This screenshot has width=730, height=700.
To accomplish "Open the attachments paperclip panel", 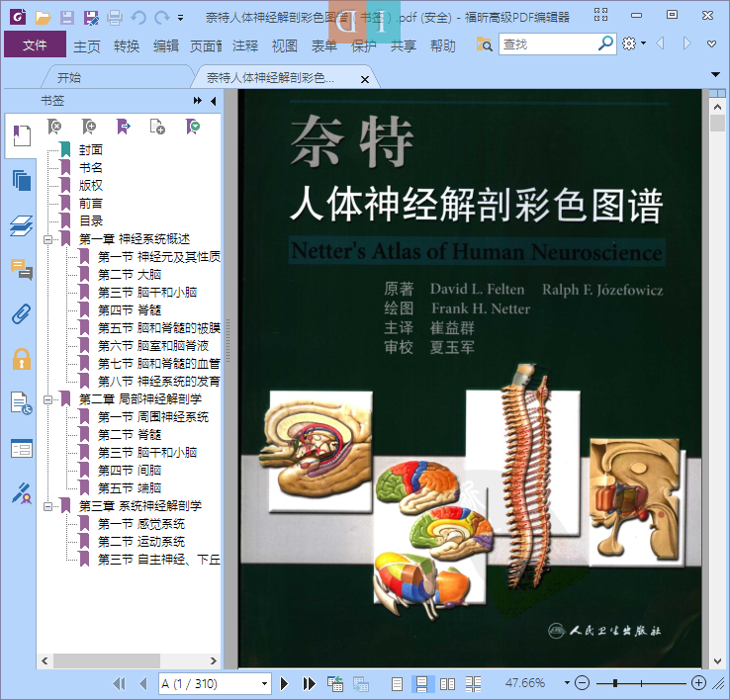I will pyautogui.click(x=22, y=314).
